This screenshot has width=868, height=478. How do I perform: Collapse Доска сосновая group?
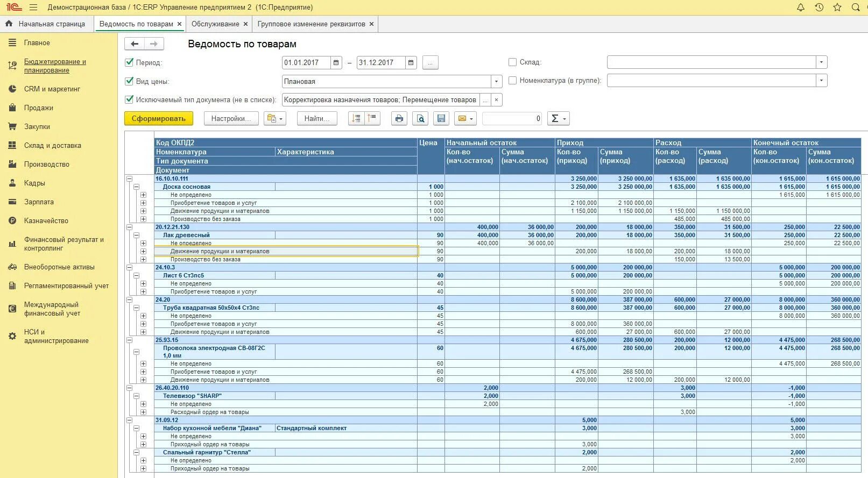(x=137, y=187)
